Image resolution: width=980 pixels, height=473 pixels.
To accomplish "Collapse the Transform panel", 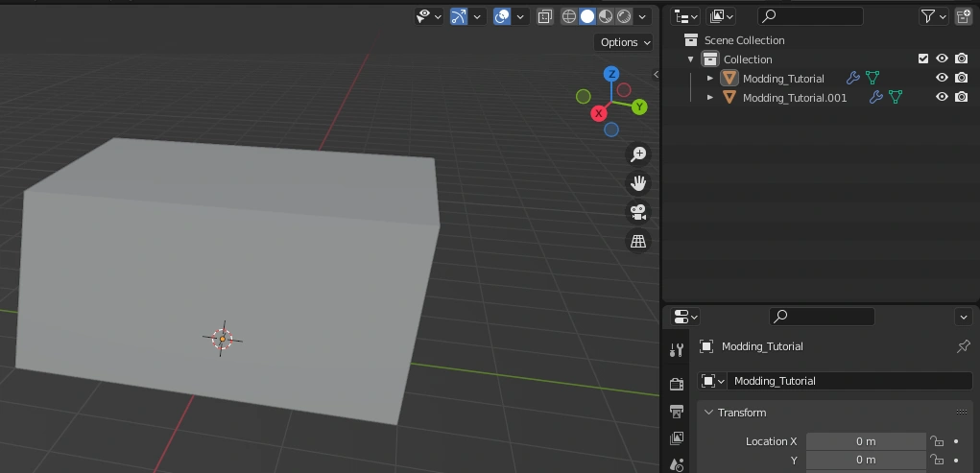I will [709, 413].
